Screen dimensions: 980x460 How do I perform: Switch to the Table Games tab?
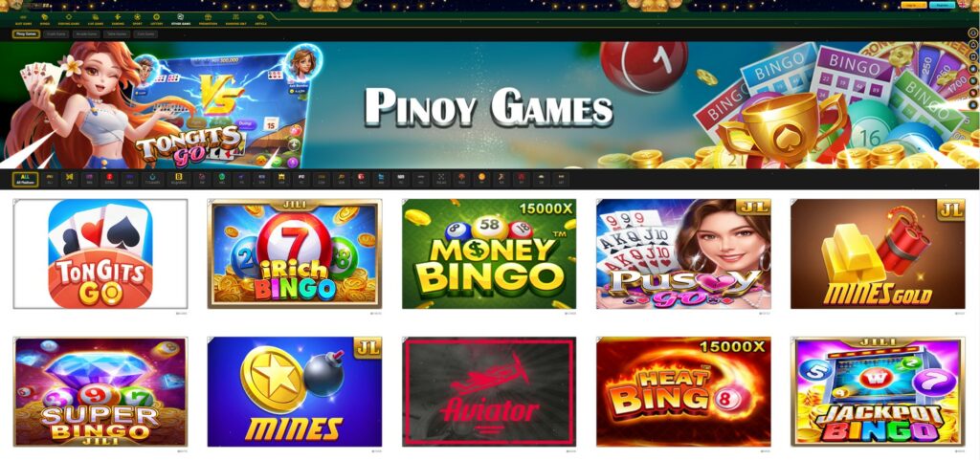pyautogui.click(x=117, y=34)
